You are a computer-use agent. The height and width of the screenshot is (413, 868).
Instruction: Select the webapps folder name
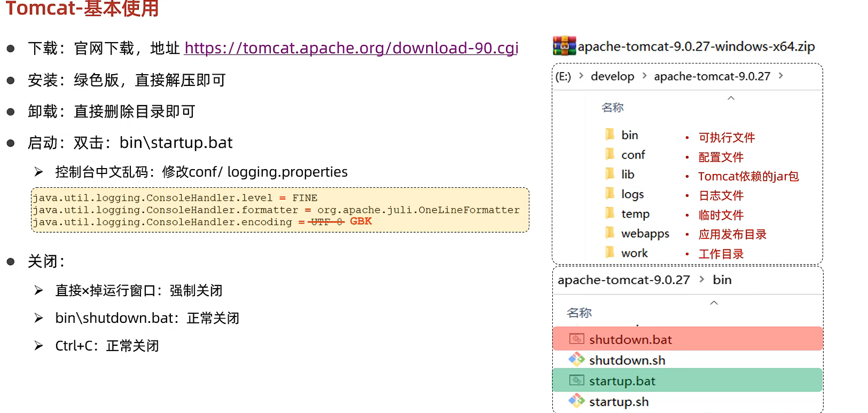click(645, 234)
